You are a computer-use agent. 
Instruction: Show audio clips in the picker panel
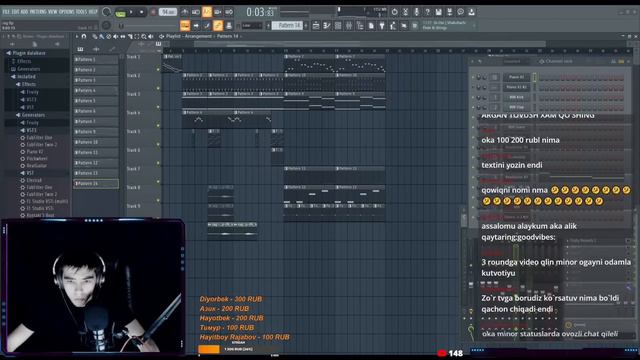96,49
